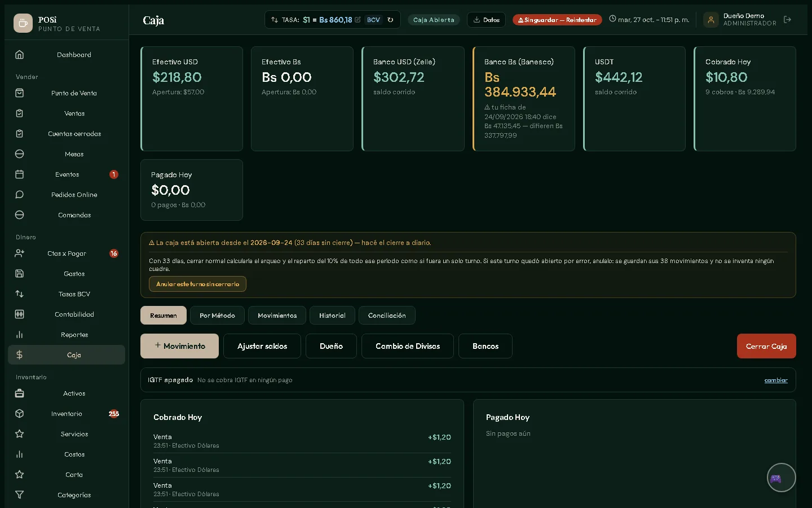
Task: Click the Datos download button
Action: pos(486,20)
